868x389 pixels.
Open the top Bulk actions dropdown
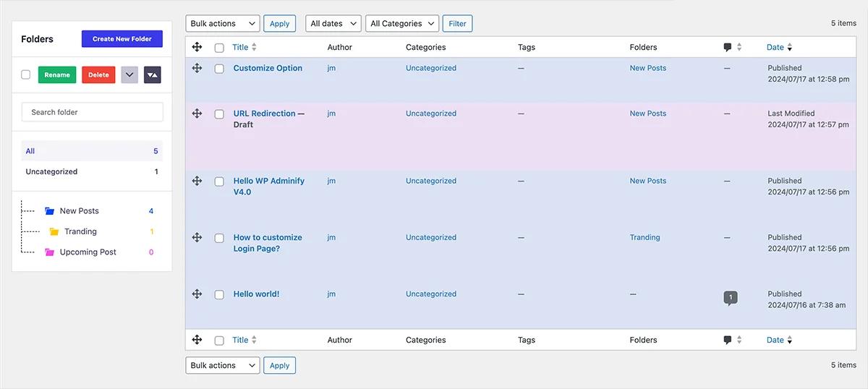pos(222,24)
